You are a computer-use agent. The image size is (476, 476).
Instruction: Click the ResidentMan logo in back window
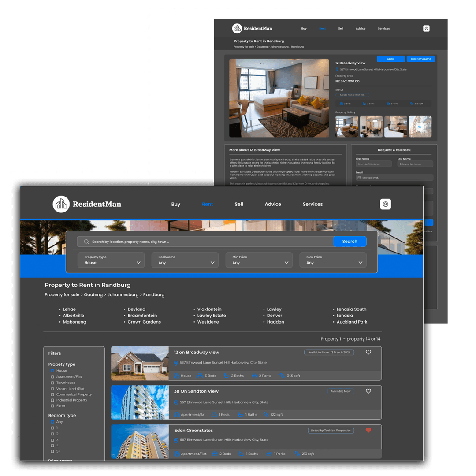point(252,28)
